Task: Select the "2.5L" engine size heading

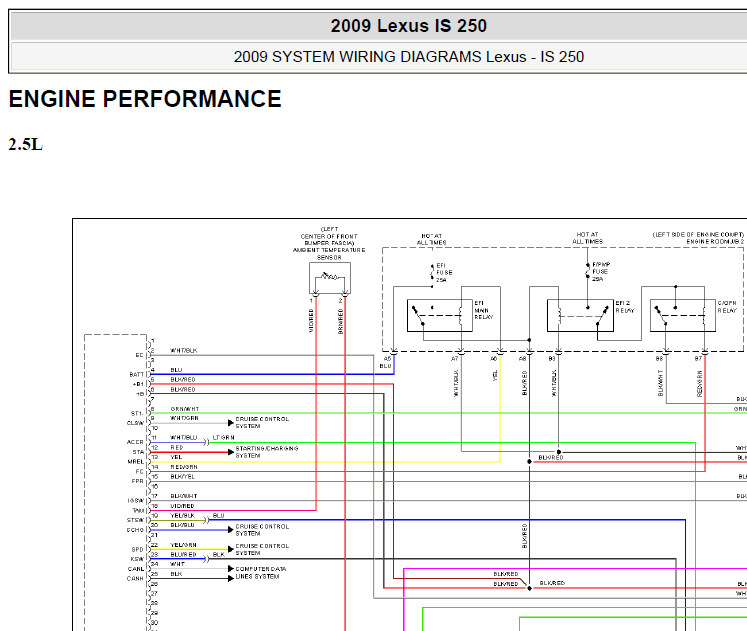Action: pos(25,144)
